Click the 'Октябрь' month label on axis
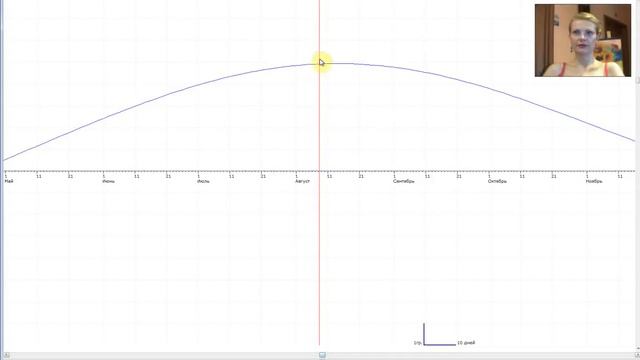Image resolution: width=640 pixels, height=360 pixels. point(497,181)
